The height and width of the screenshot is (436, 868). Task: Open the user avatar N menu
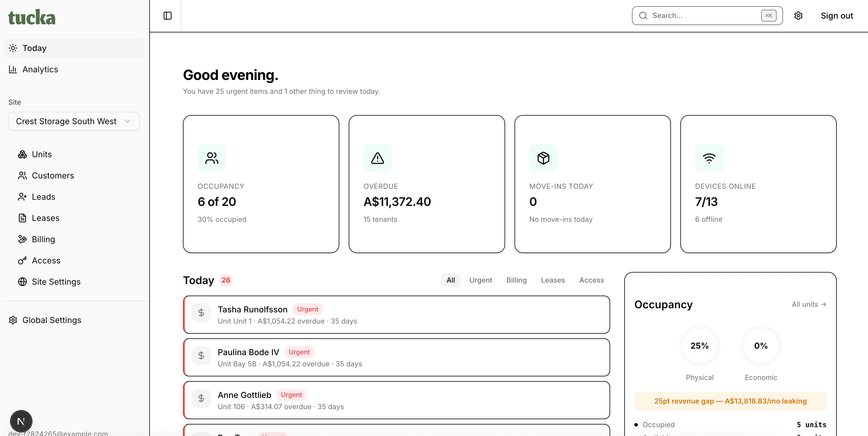[x=21, y=421]
